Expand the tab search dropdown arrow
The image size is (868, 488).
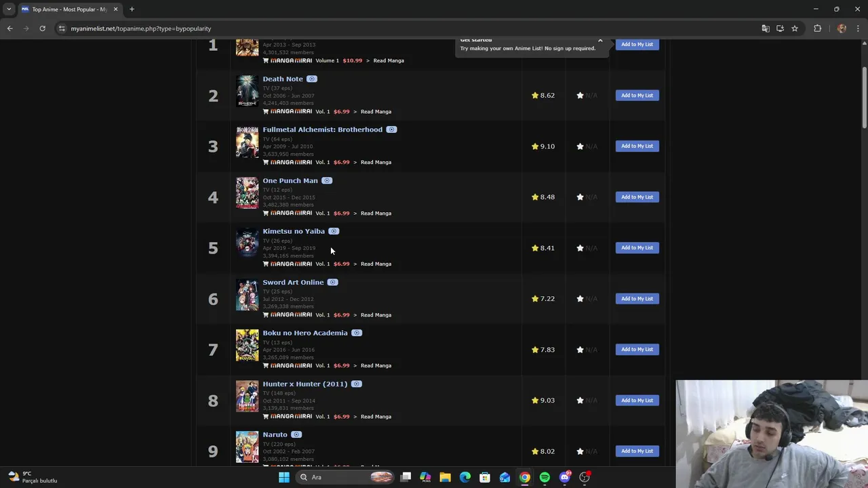pyautogui.click(x=9, y=9)
